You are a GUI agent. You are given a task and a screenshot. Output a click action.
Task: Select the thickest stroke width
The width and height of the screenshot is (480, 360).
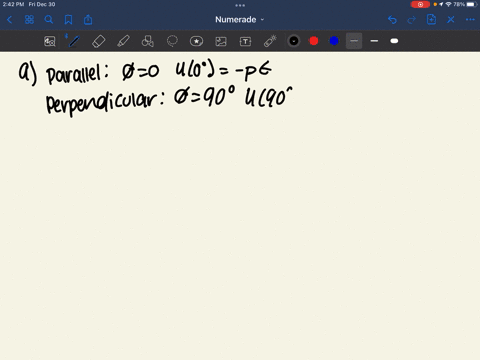pos(394,41)
